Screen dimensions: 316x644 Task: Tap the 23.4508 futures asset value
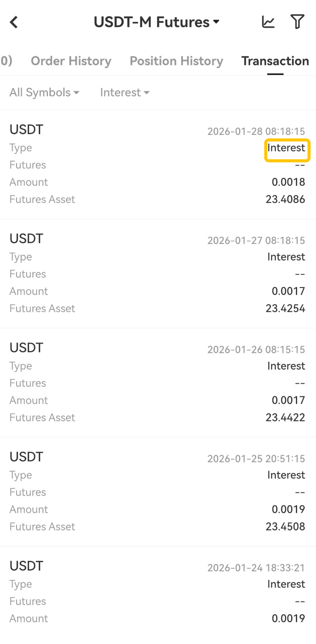(285, 526)
